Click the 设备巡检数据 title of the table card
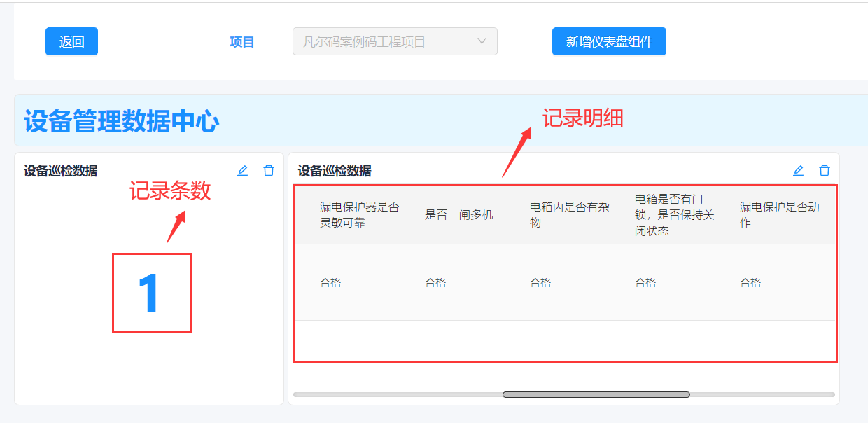 [x=335, y=171]
